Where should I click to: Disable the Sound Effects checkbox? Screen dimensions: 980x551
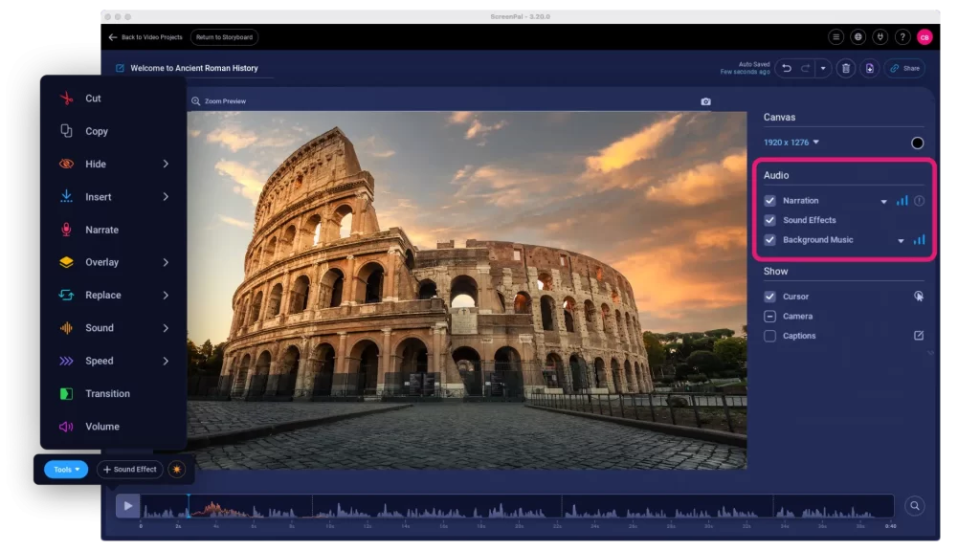(769, 220)
